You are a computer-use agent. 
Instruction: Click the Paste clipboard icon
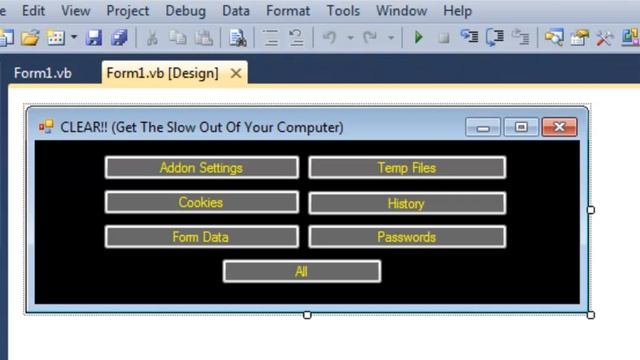(204, 38)
